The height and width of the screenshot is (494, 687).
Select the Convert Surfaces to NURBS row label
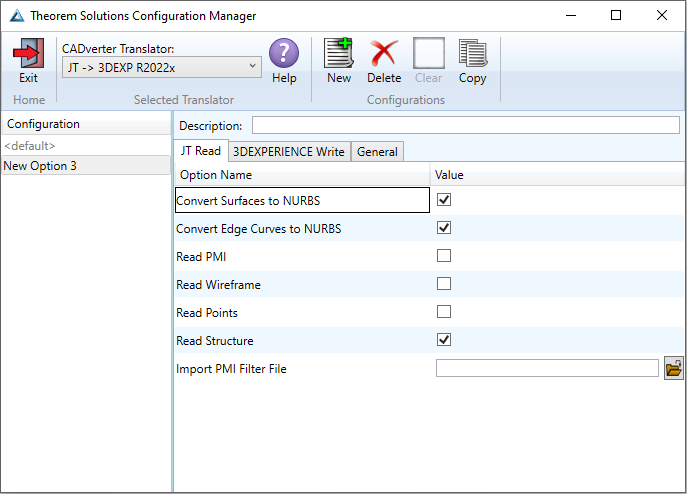248,201
